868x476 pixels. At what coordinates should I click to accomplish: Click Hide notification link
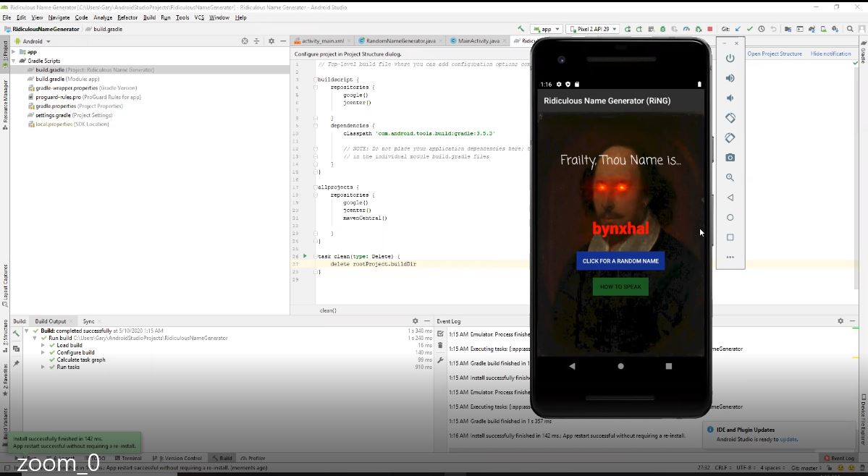click(830, 54)
